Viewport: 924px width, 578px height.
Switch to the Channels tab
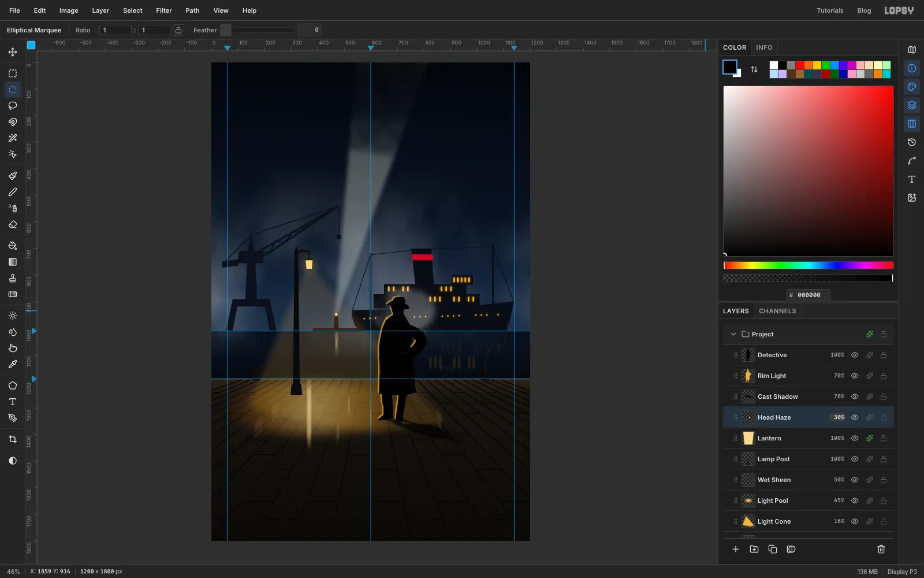(x=777, y=311)
